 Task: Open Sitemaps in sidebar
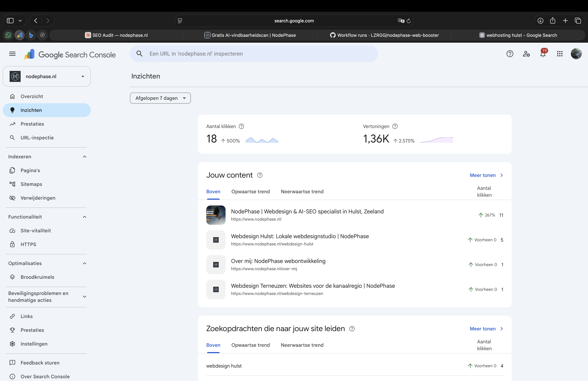tap(47, 184)
